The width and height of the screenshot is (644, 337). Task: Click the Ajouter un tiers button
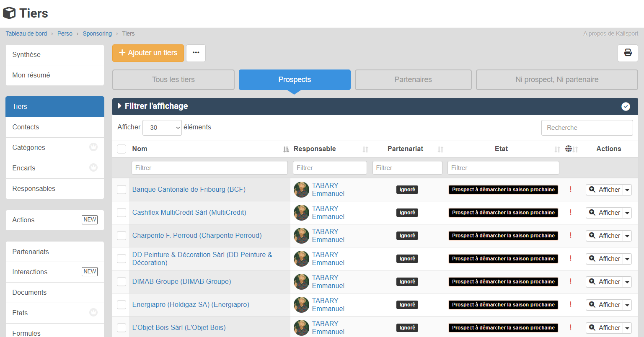[148, 53]
